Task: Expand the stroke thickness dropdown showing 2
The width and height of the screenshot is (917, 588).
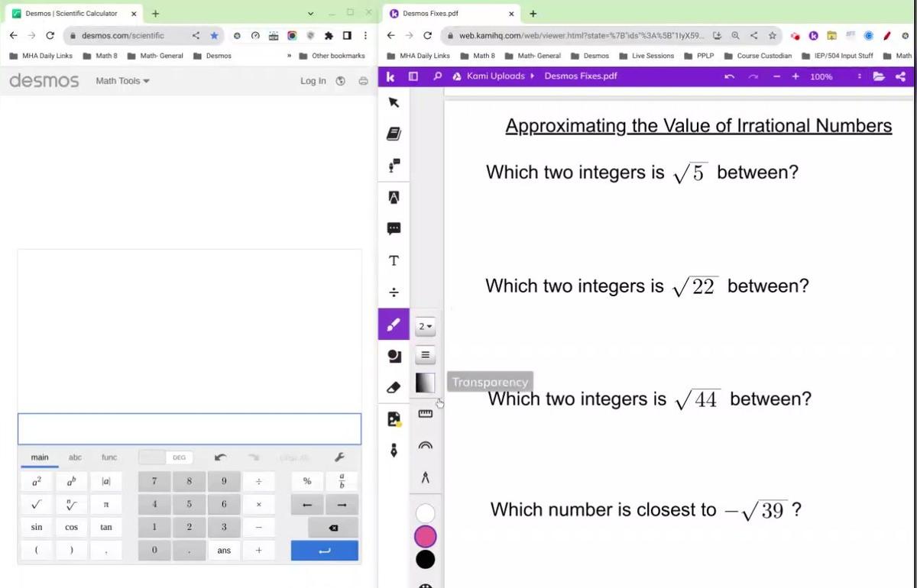Action: pos(426,327)
